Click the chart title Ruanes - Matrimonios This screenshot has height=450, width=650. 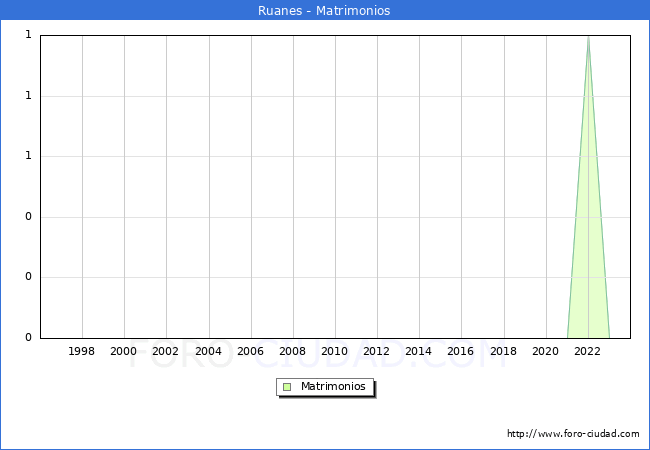(325, 11)
